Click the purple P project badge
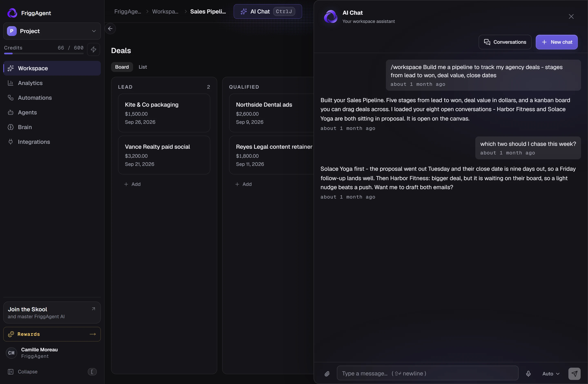This screenshot has width=588, height=384. point(12,31)
